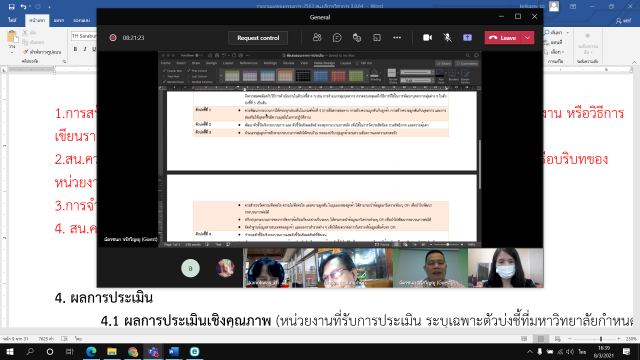Open the Windows notification center
Viewport: 640px width, 360px height.
[x=627, y=351]
